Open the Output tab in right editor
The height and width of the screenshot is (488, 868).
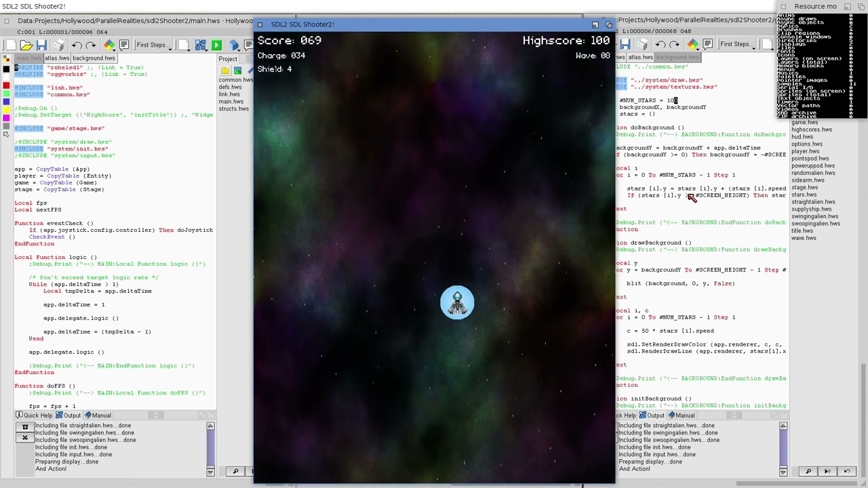click(x=652, y=415)
